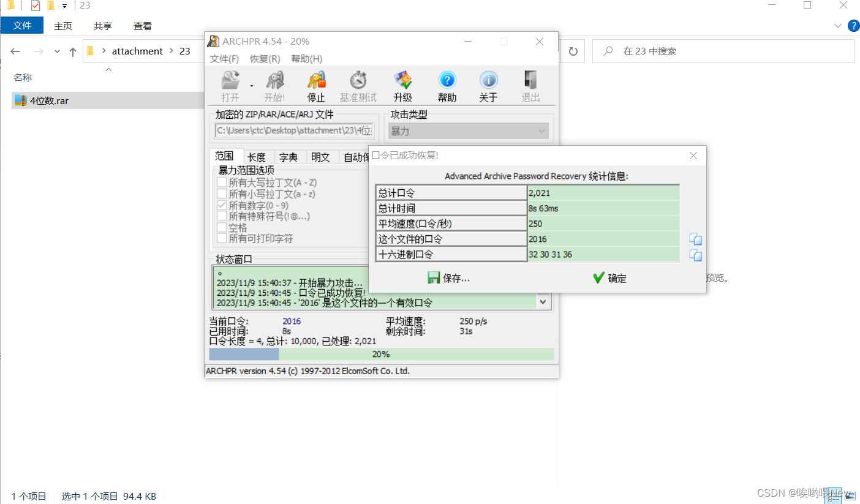Toggle all printable characters checkbox
The height and width of the screenshot is (504, 860).
tap(222, 238)
